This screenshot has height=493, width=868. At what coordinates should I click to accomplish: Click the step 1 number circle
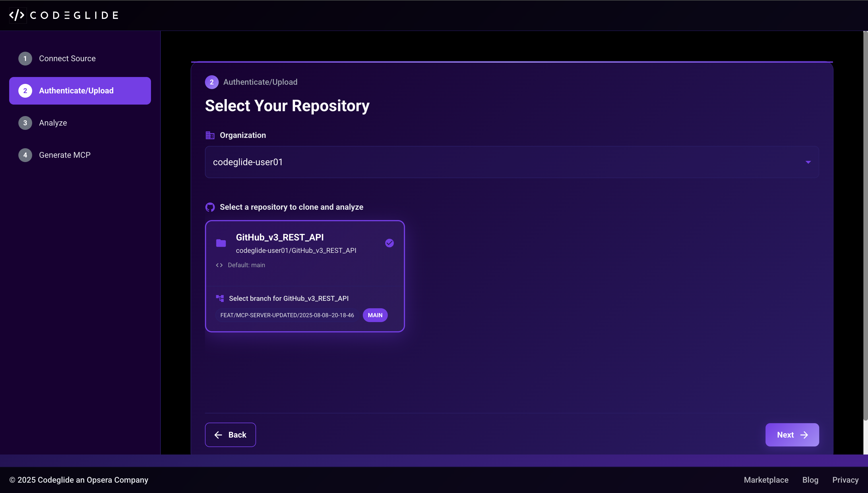(25, 59)
